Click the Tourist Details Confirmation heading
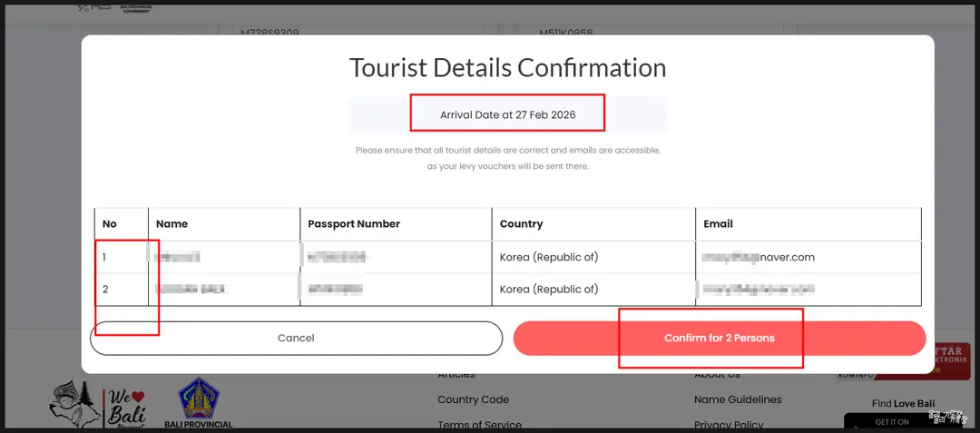The image size is (980, 433). pyautogui.click(x=507, y=67)
